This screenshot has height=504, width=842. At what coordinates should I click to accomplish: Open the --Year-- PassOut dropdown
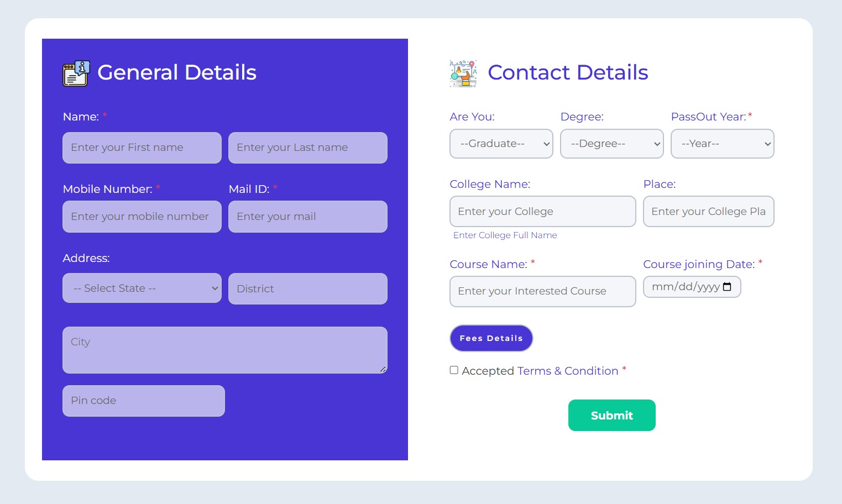(x=723, y=144)
